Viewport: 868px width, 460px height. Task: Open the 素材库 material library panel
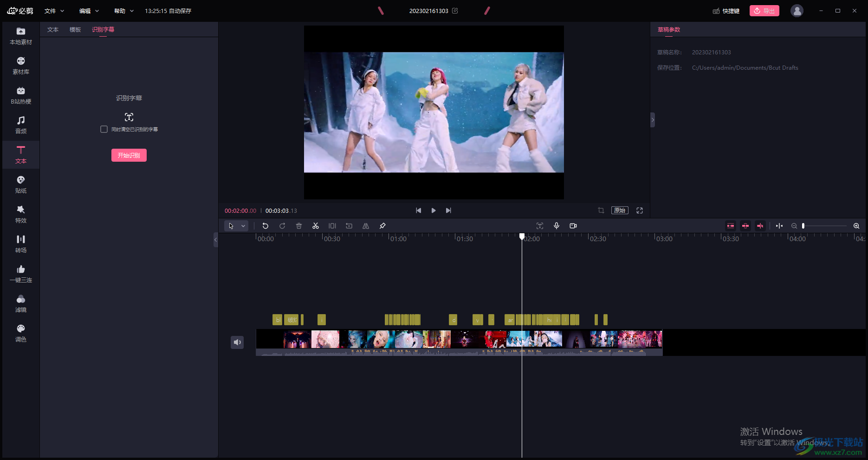[21, 66]
